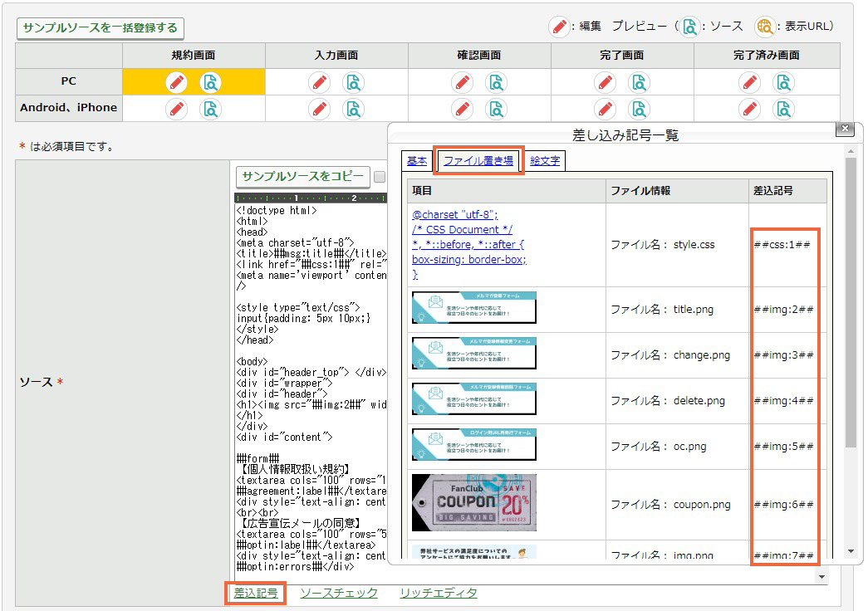Preview the PC 確認画面 source
The image size is (868, 611).
(x=496, y=82)
